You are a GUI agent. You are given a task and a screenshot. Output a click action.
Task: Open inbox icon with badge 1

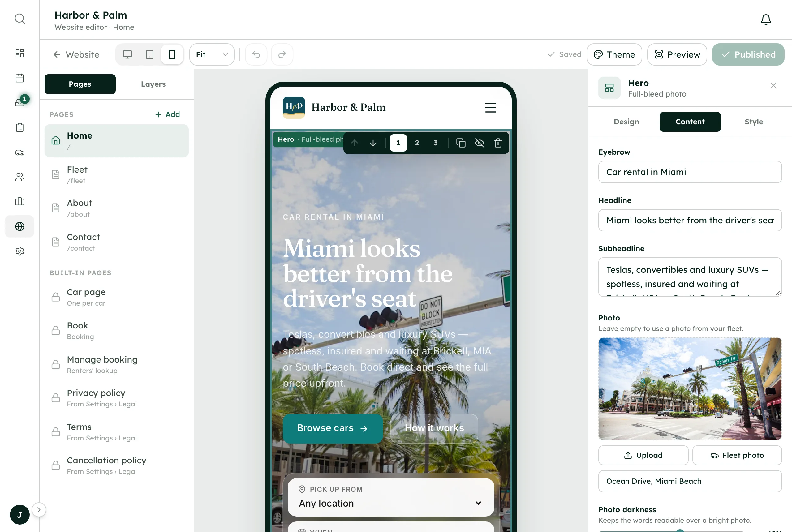click(x=20, y=102)
